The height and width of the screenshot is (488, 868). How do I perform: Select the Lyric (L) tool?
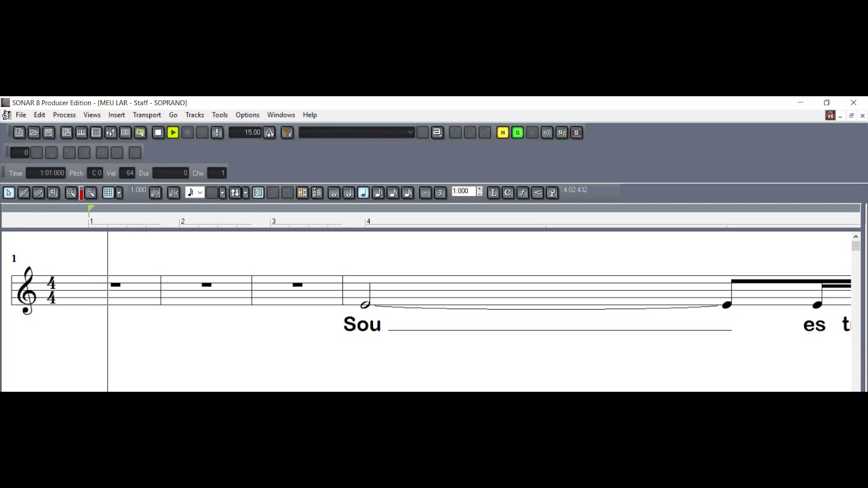point(493,193)
